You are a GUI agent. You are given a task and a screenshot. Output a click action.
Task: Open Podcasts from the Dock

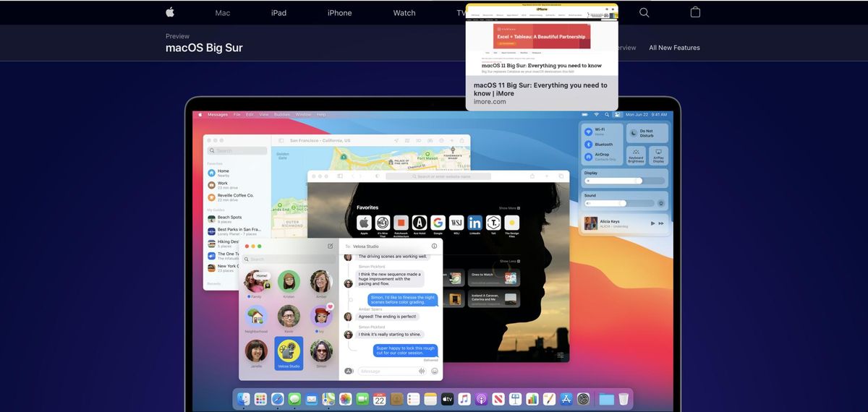tap(481, 399)
